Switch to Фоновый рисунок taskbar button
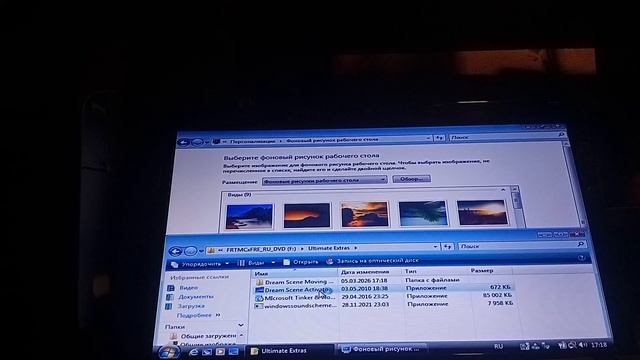 click(x=382, y=349)
